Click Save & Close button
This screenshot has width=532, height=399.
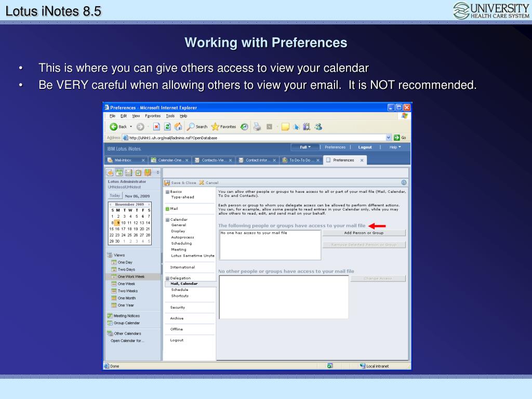tap(180, 183)
